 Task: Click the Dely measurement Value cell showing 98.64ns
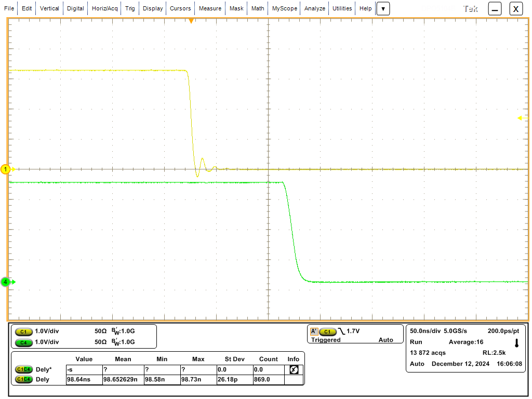84,379
